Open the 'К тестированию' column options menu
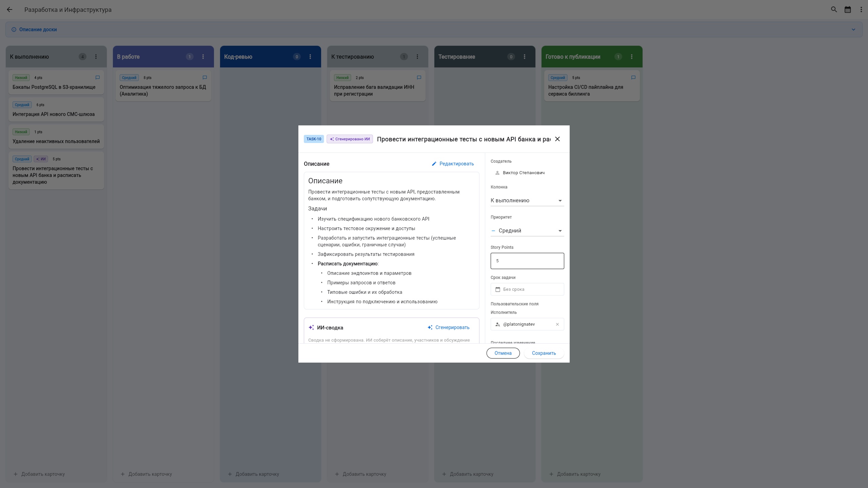The height and width of the screenshot is (488, 868). click(417, 57)
